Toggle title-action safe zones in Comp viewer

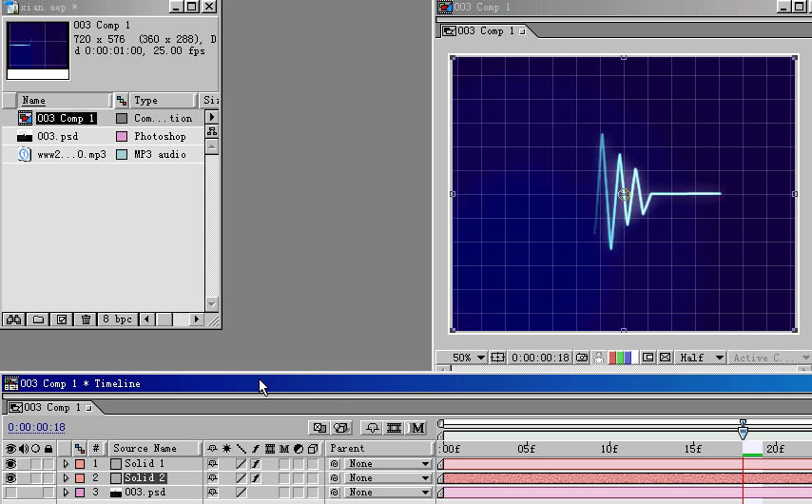[x=497, y=358]
